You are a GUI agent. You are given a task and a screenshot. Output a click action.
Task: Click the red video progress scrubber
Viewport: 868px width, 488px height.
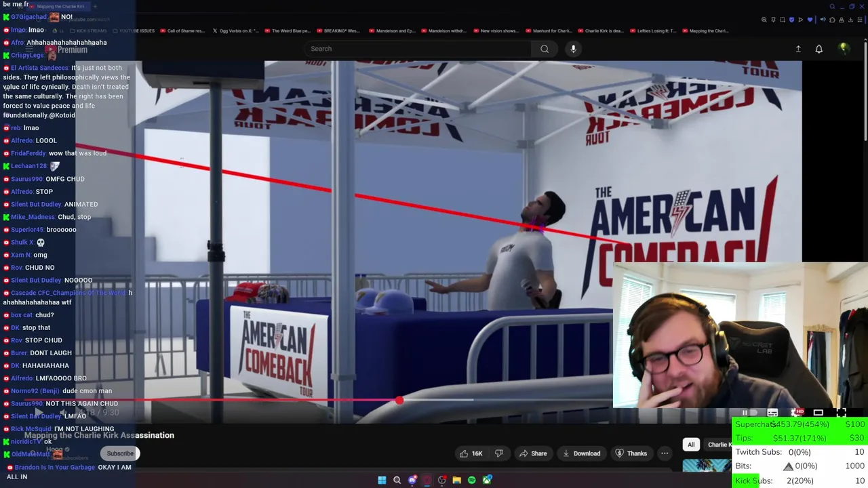(x=399, y=401)
